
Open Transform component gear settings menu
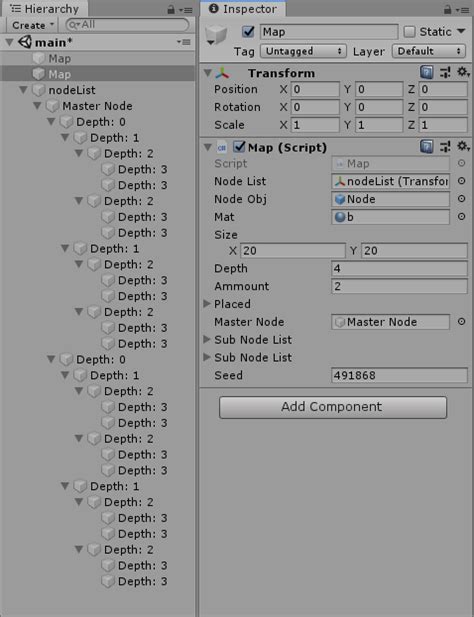click(463, 72)
